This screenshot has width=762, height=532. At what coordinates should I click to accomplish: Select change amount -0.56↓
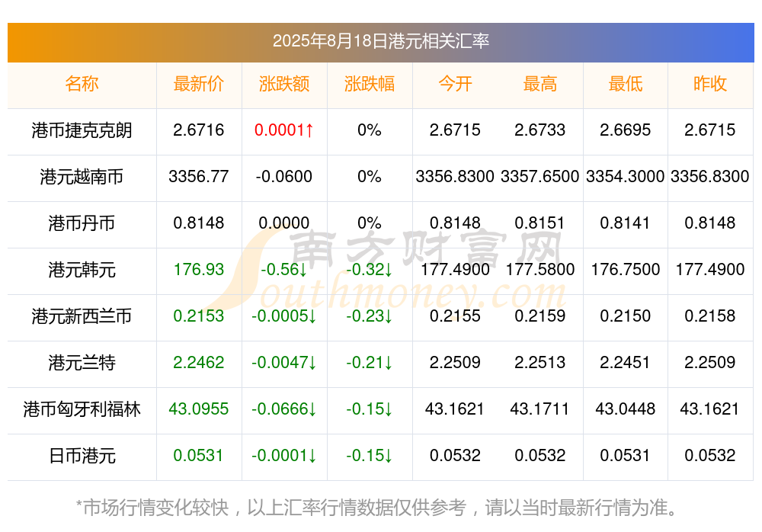[284, 269]
